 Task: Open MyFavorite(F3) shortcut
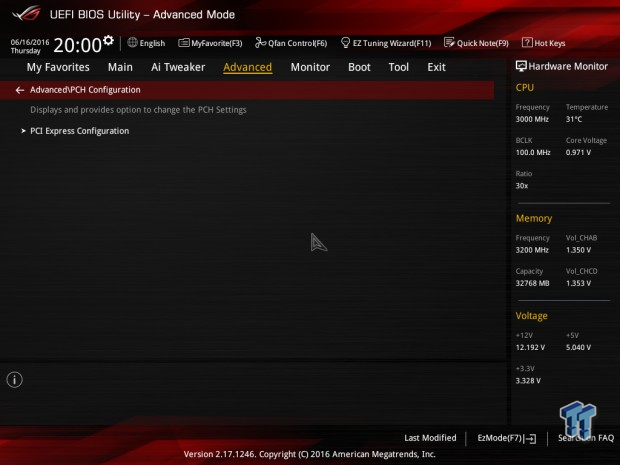(x=217, y=43)
